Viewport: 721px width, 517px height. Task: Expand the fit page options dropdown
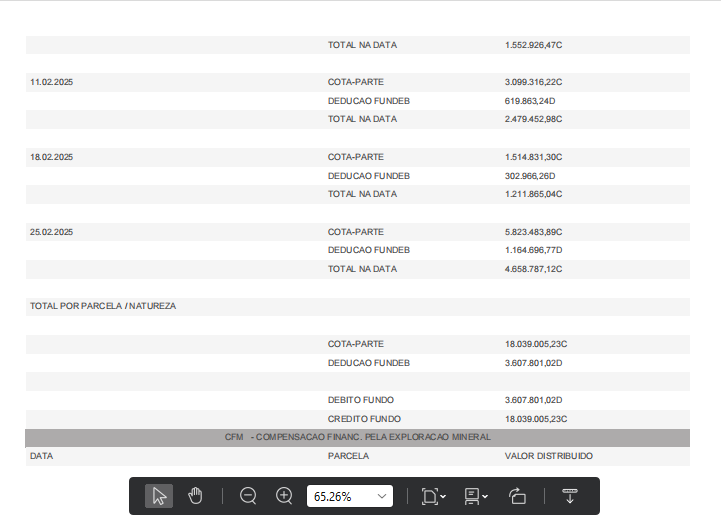[x=434, y=496]
